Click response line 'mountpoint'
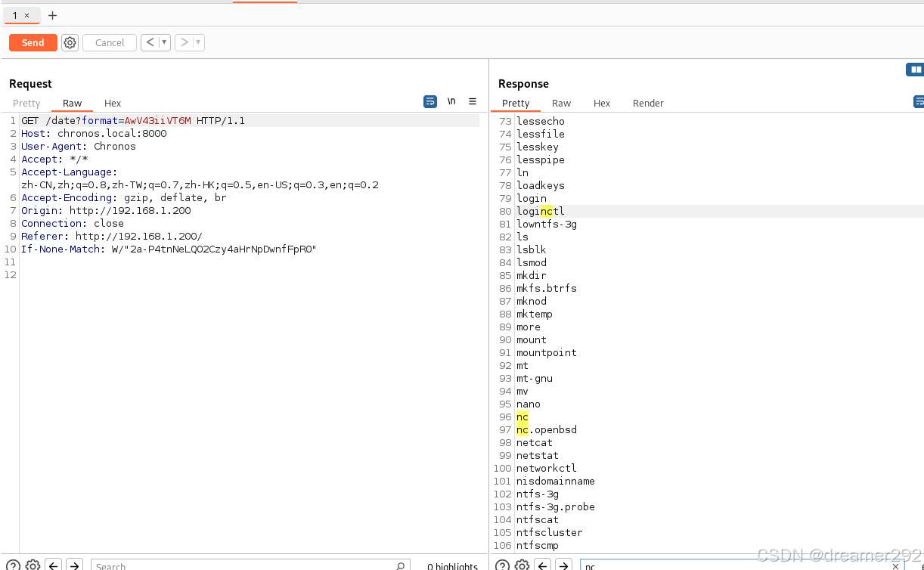This screenshot has width=924, height=570. (x=547, y=352)
